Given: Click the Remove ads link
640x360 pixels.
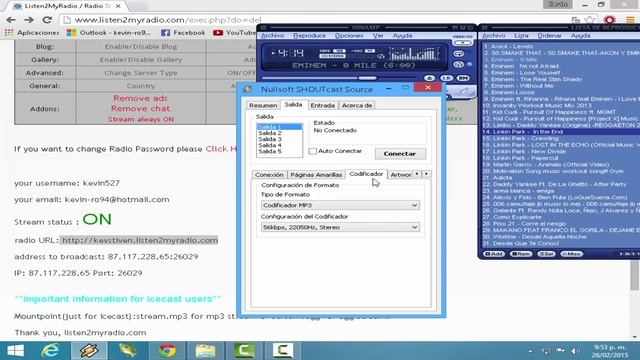Looking at the screenshot, I should tap(140, 98).
